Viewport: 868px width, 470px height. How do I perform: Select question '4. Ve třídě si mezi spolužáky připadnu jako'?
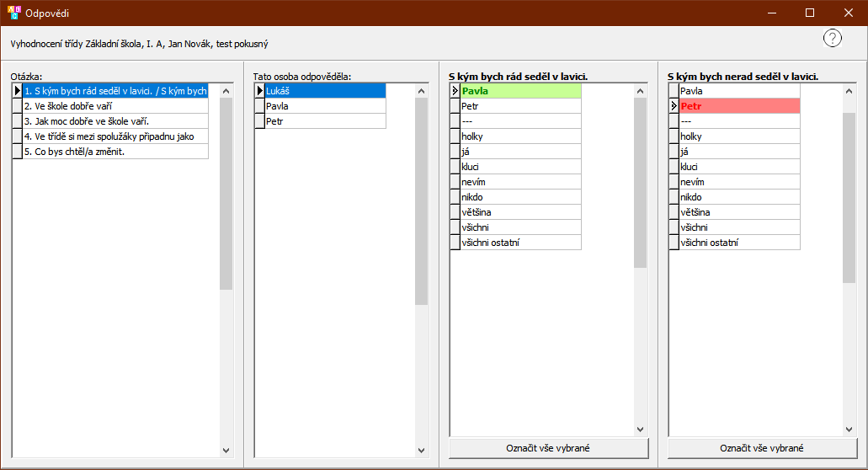(x=115, y=136)
